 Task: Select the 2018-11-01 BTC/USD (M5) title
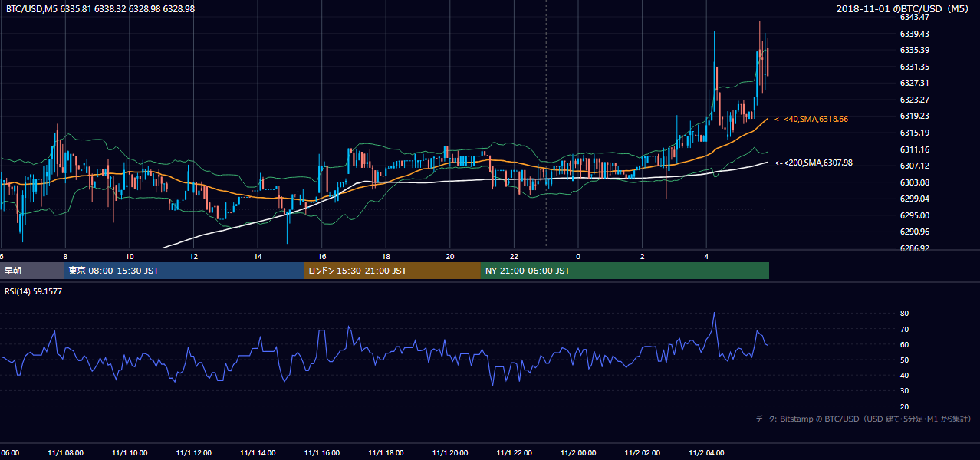point(903,8)
